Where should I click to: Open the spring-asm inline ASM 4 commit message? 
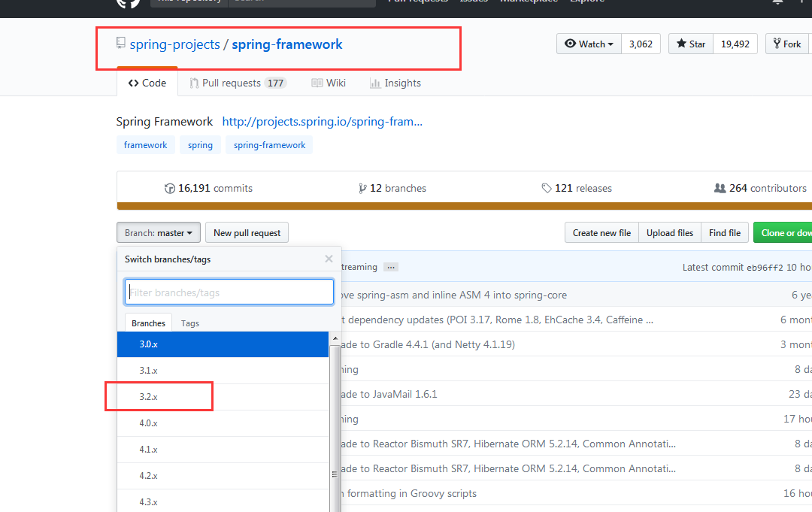pos(454,295)
